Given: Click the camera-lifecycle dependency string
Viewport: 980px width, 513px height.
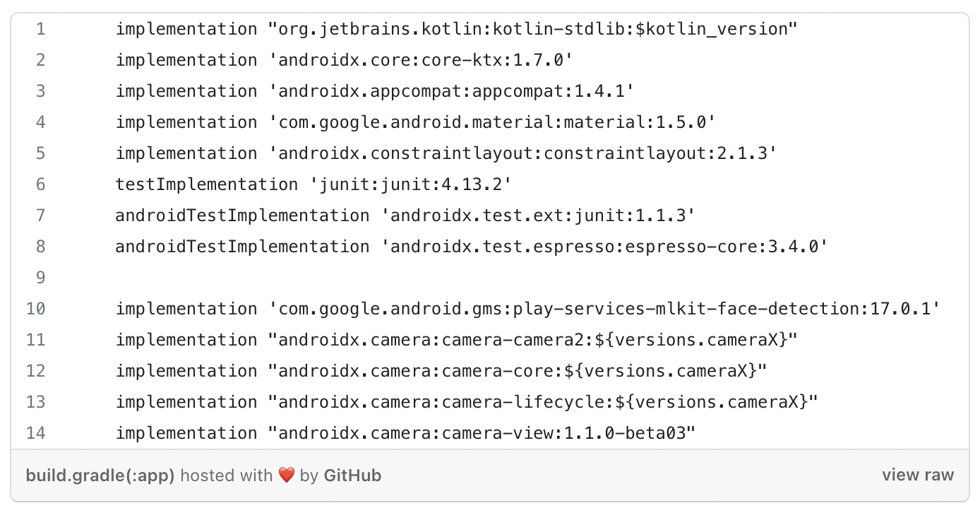Looking at the screenshot, I should [x=543, y=402].
